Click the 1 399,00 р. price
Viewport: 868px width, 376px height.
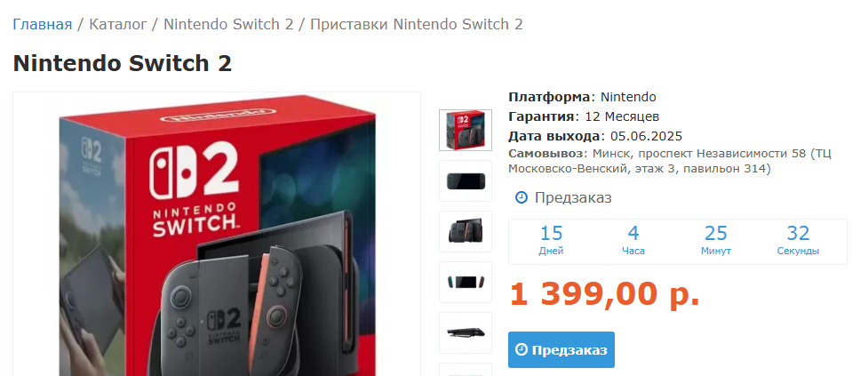604,294
